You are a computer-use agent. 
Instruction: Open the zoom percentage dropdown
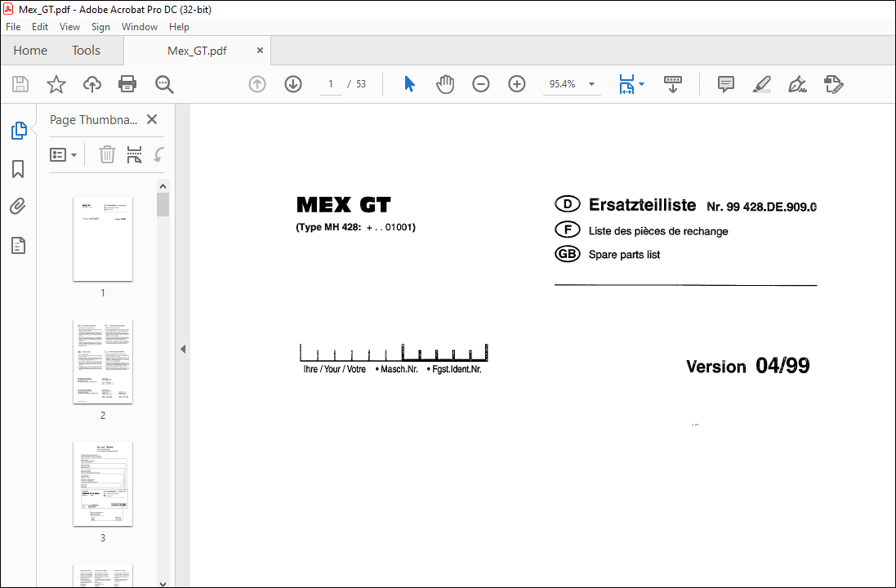click(x=591, y=84)
